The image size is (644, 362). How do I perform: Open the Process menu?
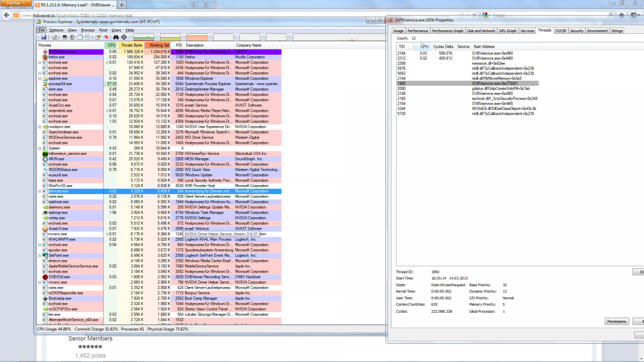[x=87, y=30]
